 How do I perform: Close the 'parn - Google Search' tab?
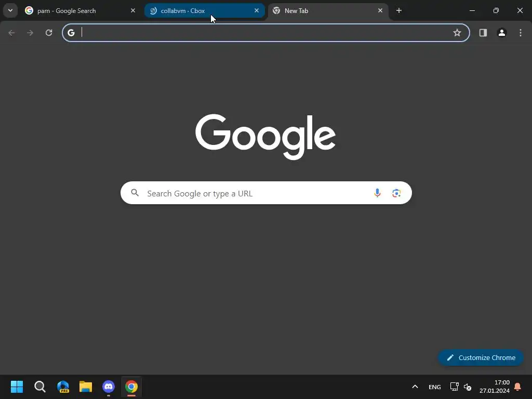coord(133,10)
